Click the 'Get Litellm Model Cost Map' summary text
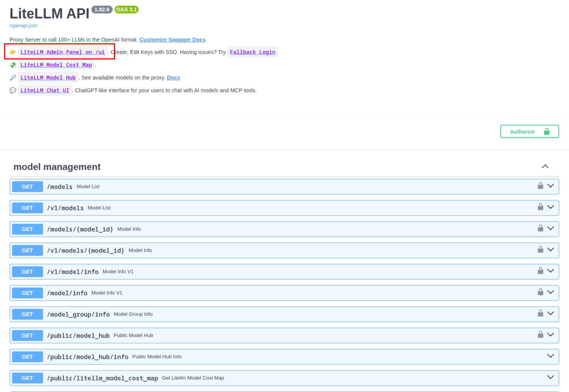569x392 pixels. click(193, 378)
